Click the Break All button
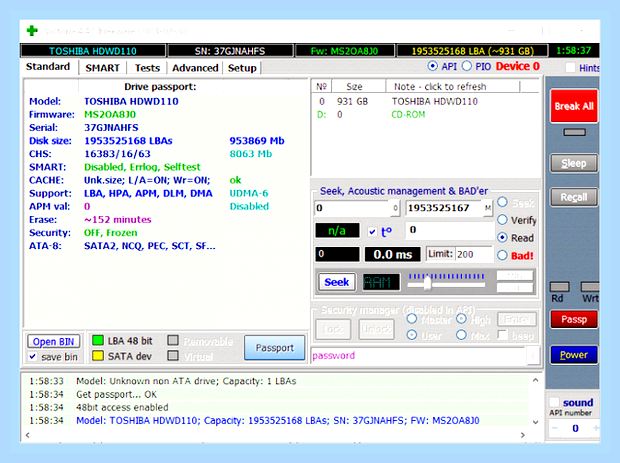Screen dimensions: 620x463 [574, 106]
